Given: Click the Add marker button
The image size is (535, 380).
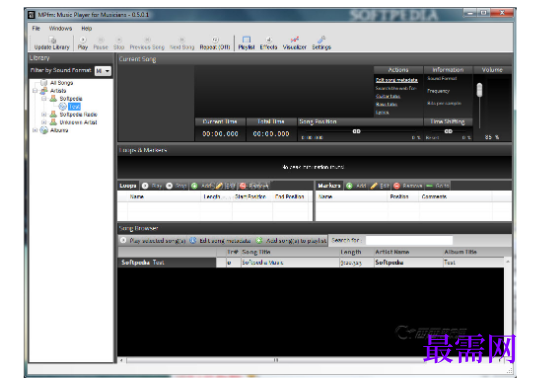Looking at the screenshot, I should (x=356, y=186).
